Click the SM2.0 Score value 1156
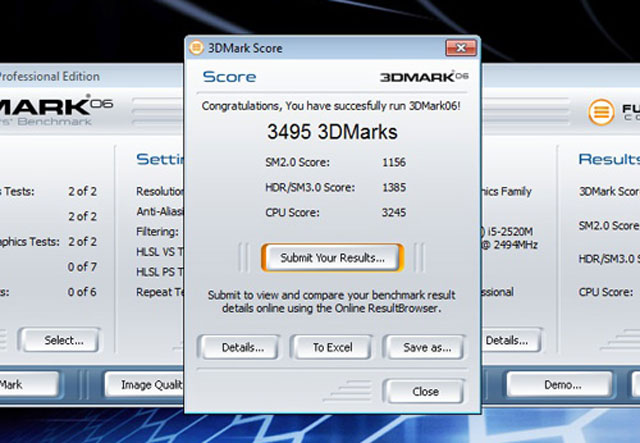The image size is (640, 443). pyautogui.click(x=394, y=162)
